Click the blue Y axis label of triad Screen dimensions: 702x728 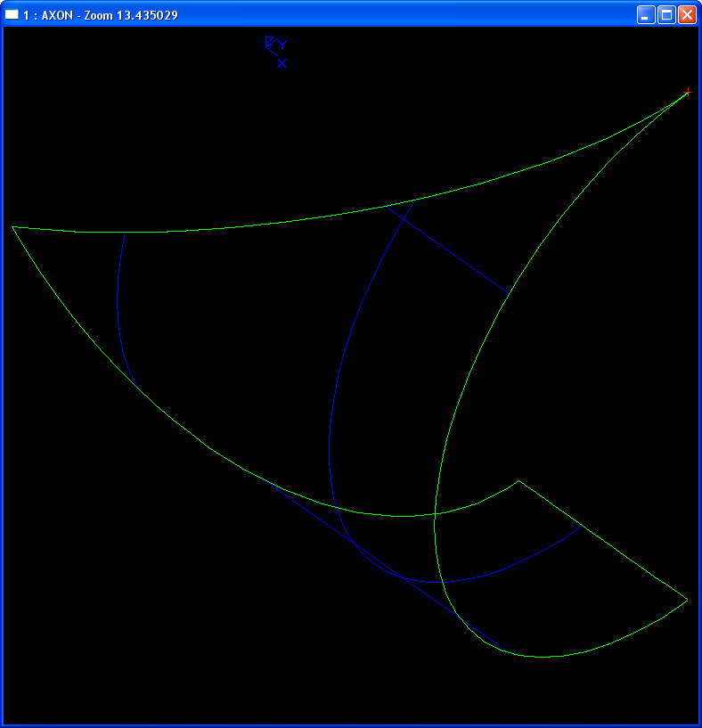pos(282,45)
